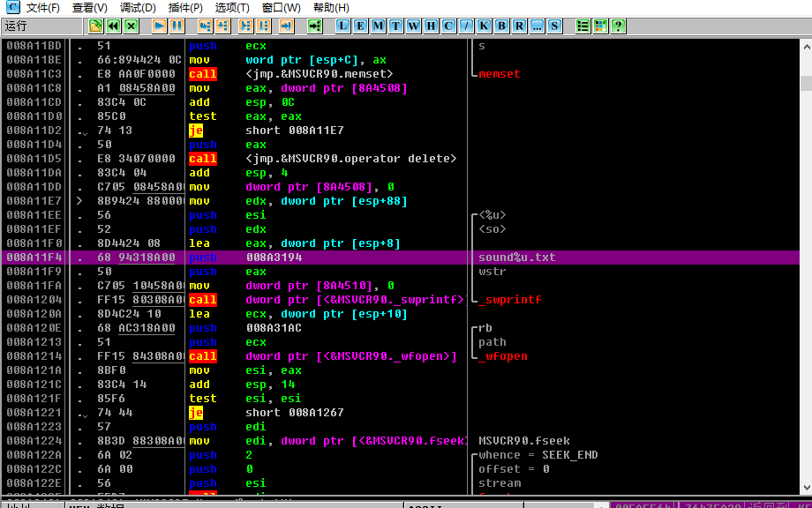This screenshot has height=508, width=812.
Task: Show Windows list with the W button
Action: coord(413,26)
